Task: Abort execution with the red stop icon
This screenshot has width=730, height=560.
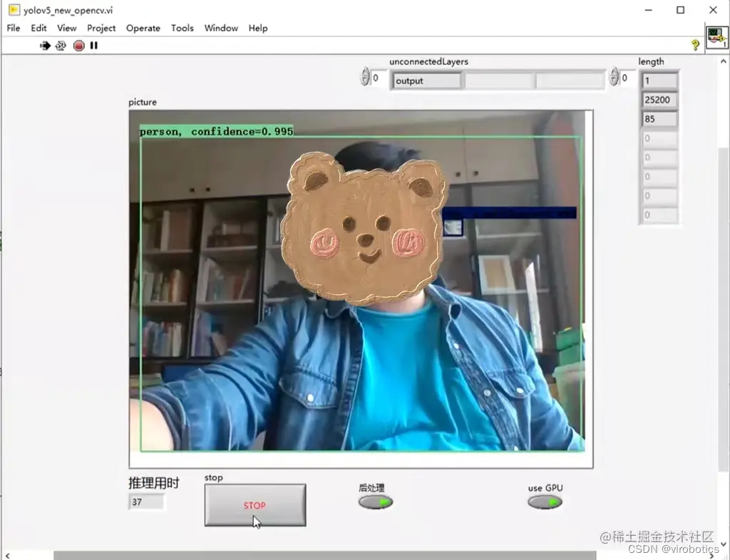Action: click(x=78, y=45)
